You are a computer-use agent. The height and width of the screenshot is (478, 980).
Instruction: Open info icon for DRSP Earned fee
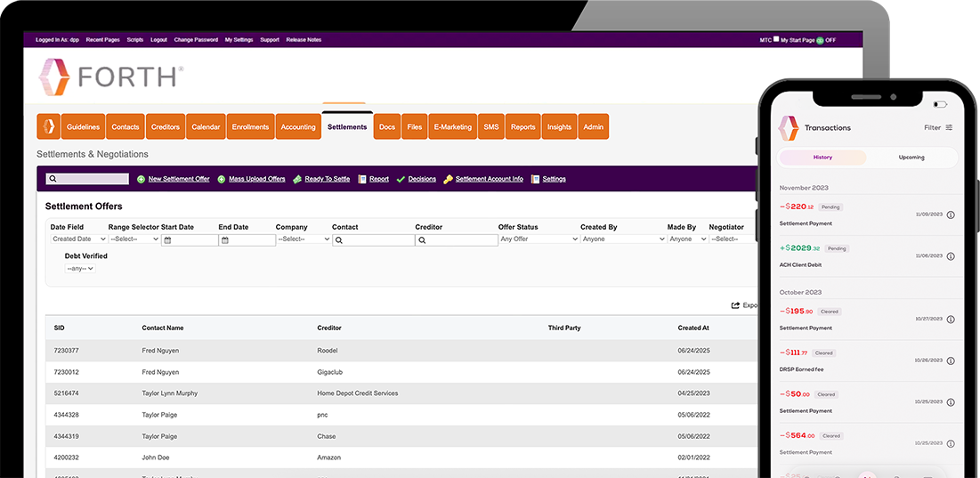[951, 361]
